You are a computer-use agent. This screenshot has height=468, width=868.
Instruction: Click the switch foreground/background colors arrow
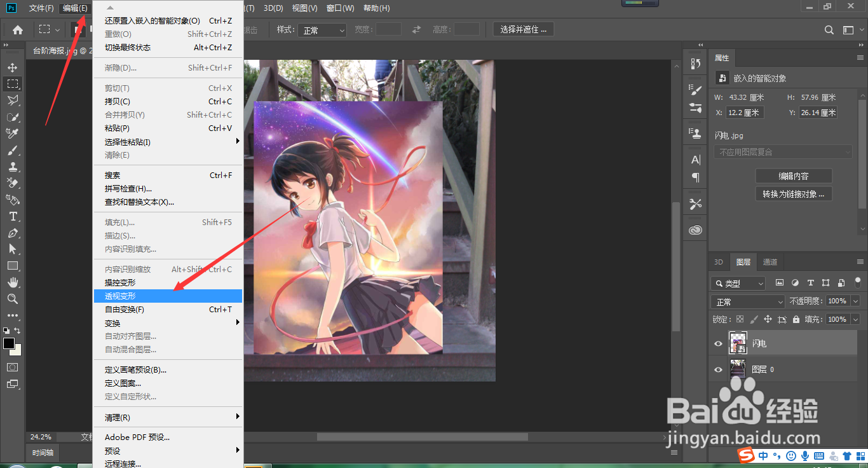[18, 331]
